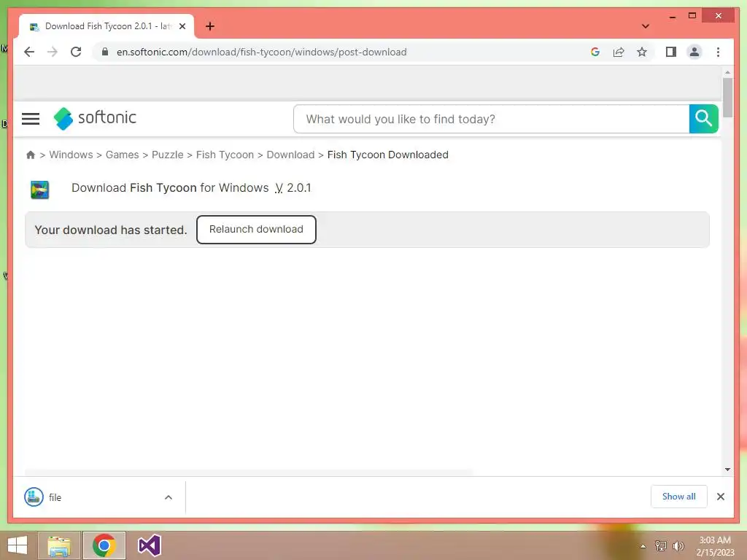Open File Explorer from taskbar

(59, 545)
